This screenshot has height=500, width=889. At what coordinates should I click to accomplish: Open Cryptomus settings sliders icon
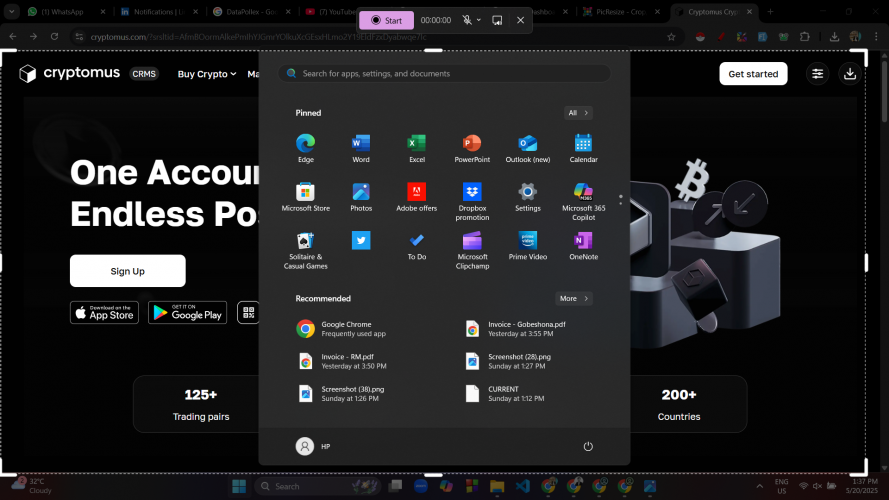click(818, 74)
